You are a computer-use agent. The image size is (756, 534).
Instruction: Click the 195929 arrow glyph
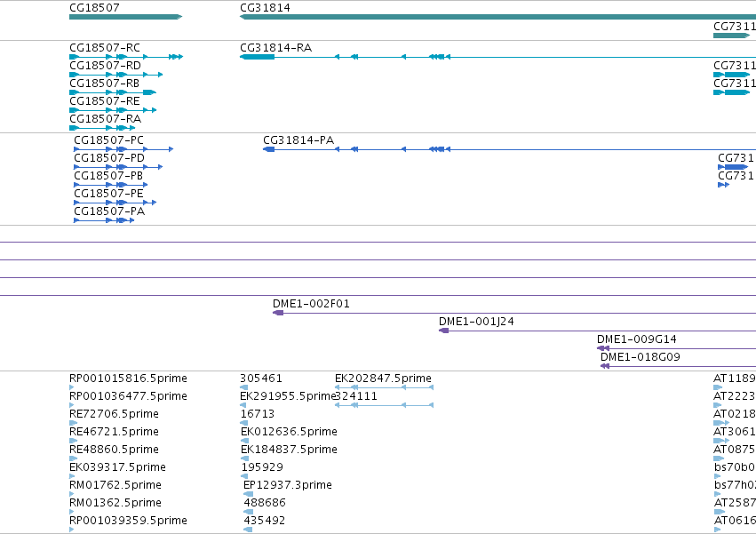coord(244,476)
